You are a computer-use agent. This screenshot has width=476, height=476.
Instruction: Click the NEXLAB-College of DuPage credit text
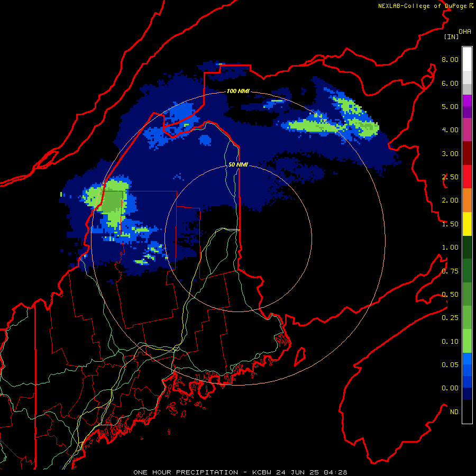[x=423, y=6]
